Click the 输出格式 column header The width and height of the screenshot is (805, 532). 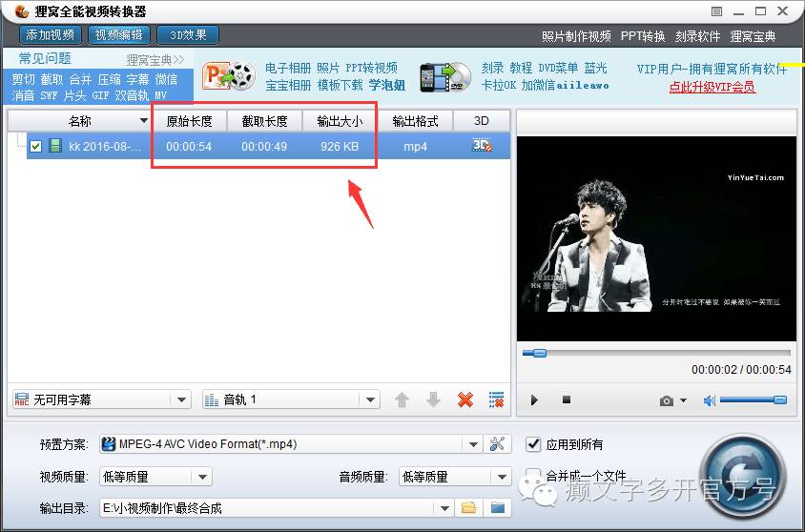point(415,121)
